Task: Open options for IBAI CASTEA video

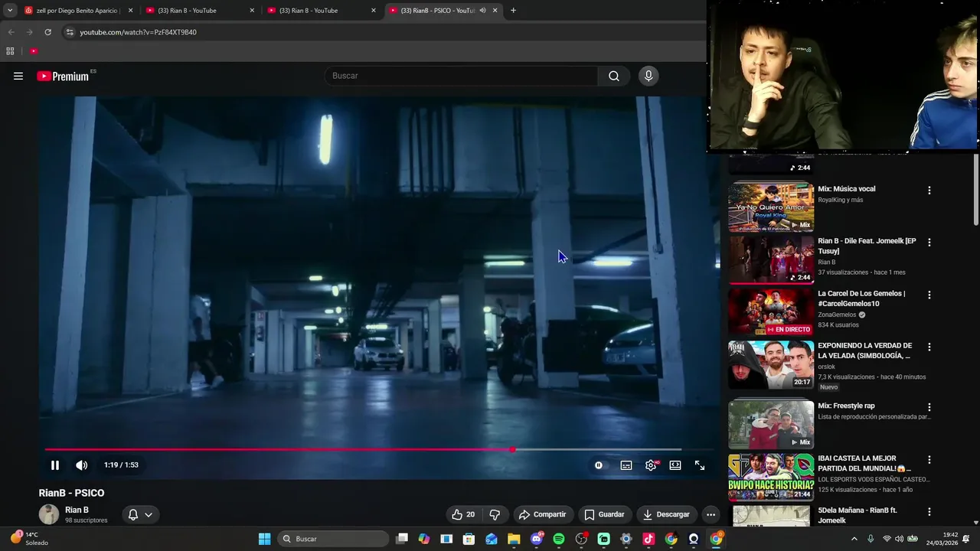Action: (x=929, y=460)
